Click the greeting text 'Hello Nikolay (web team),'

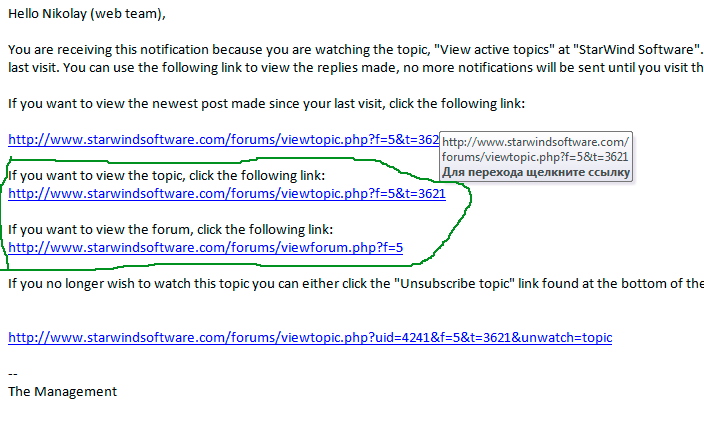pyautogui.click(x=87, y=14)
